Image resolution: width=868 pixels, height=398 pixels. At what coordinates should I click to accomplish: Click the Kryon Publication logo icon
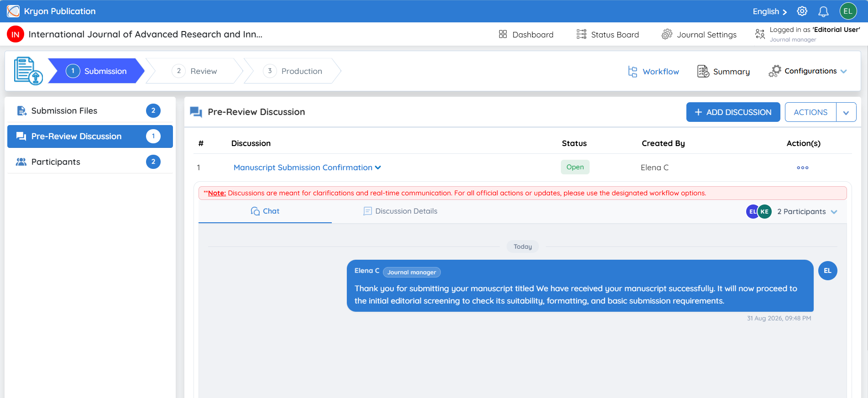click(x=13, y=11)
